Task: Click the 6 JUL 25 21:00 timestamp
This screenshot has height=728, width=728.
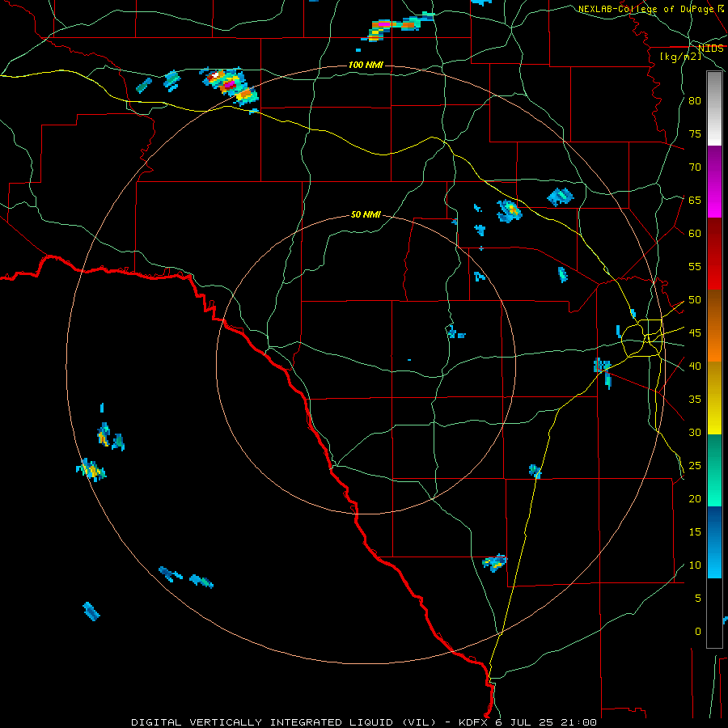Action: point(547,722)
